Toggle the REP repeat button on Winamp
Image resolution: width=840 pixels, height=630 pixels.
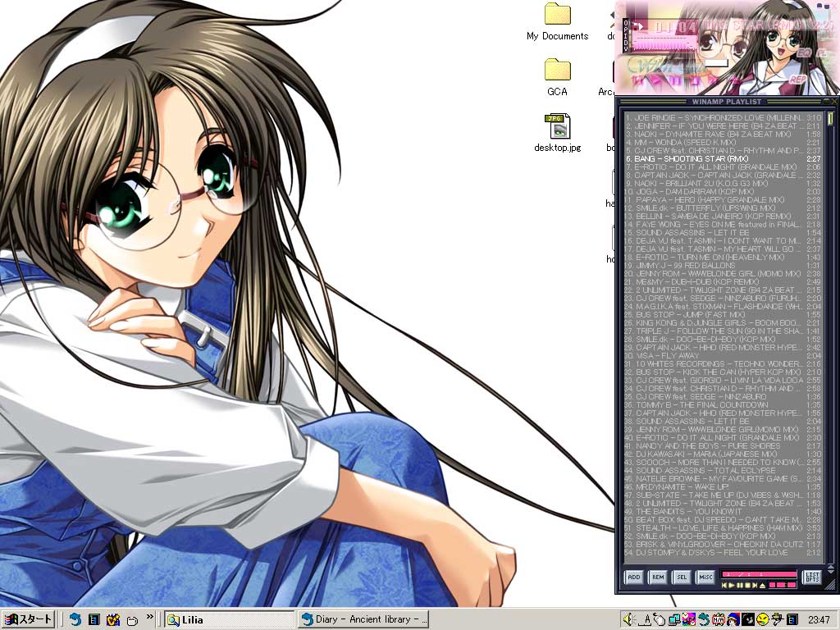coord(797,80)
